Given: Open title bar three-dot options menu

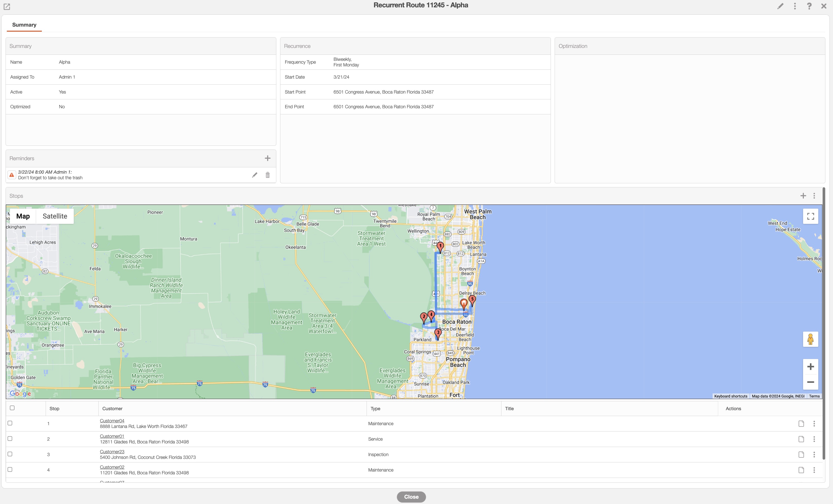Looking at the screenshot, I should click(x=795, y=6).
